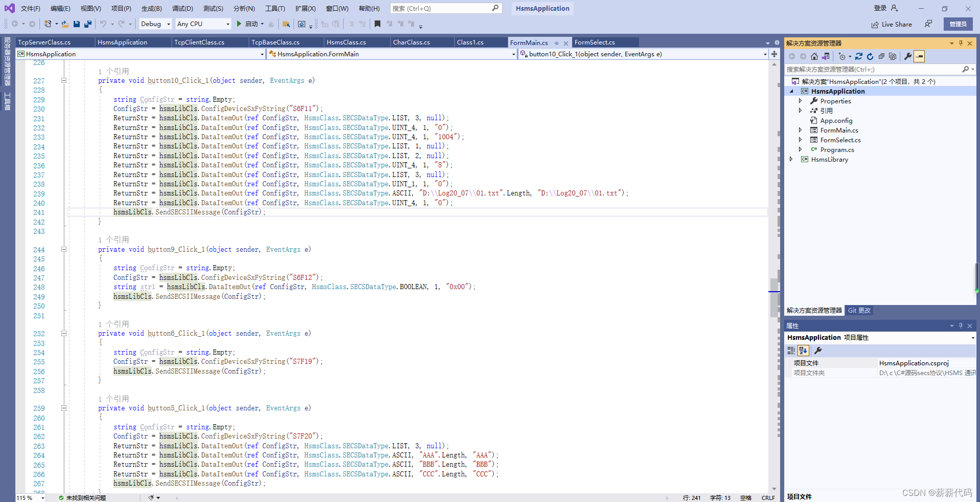Click split editor icon above vertical scrollbar
Viewport: 980px width, 502px height.
pos(774,54)
